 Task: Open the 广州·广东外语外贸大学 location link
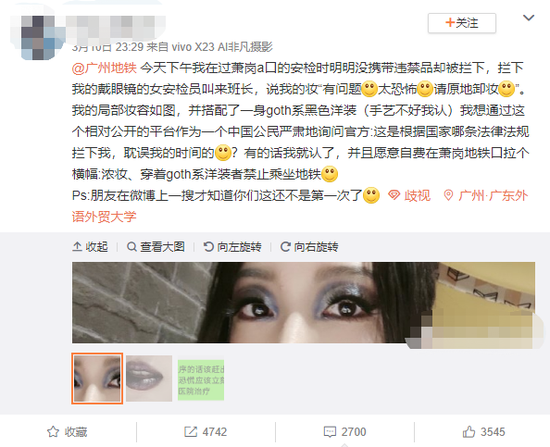(300, 206)
